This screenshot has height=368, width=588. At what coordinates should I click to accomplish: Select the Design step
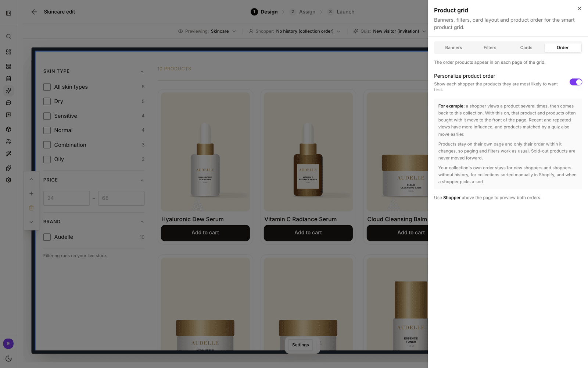[x=264, y=12]
